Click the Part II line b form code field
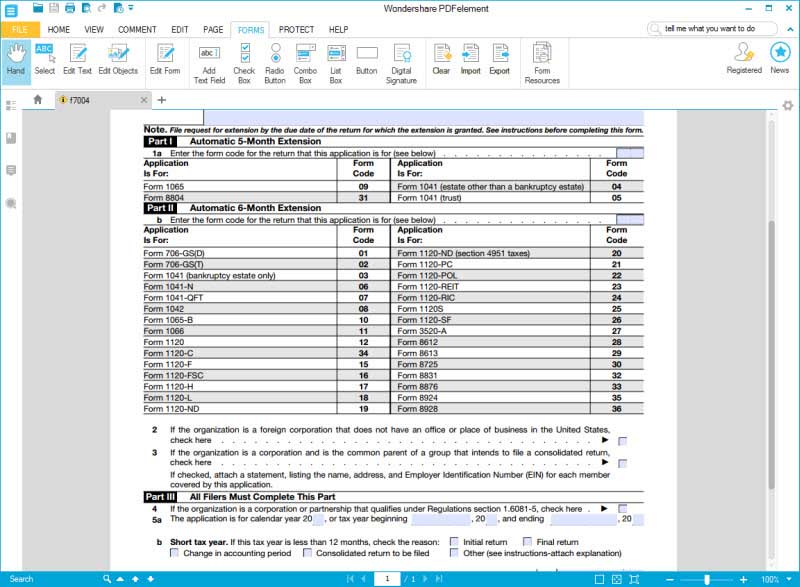 click(x=630, y=220)
